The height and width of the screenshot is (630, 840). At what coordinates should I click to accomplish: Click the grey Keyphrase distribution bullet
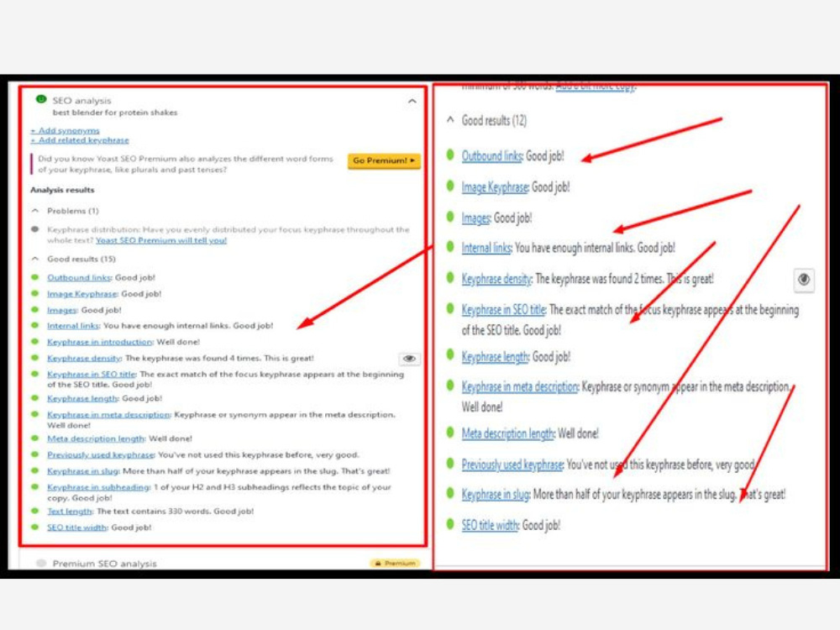tap(35, 229)
